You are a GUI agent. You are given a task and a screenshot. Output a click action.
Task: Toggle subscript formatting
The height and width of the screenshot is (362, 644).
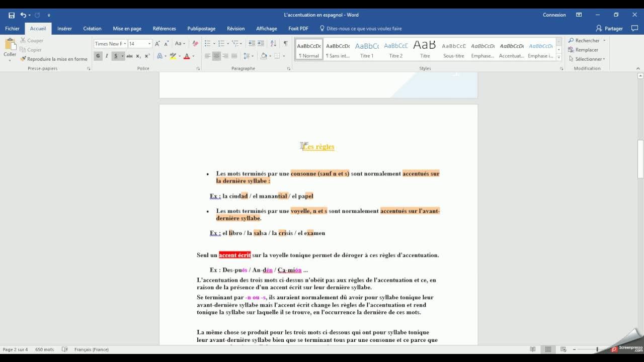(138, 56)
